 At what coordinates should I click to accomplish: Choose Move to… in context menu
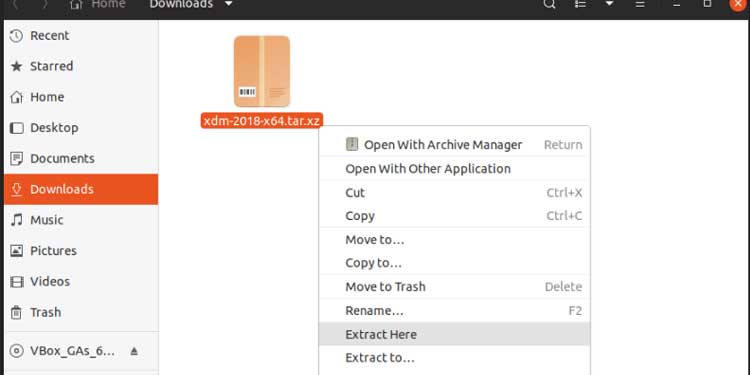click(x=454, y=240)
